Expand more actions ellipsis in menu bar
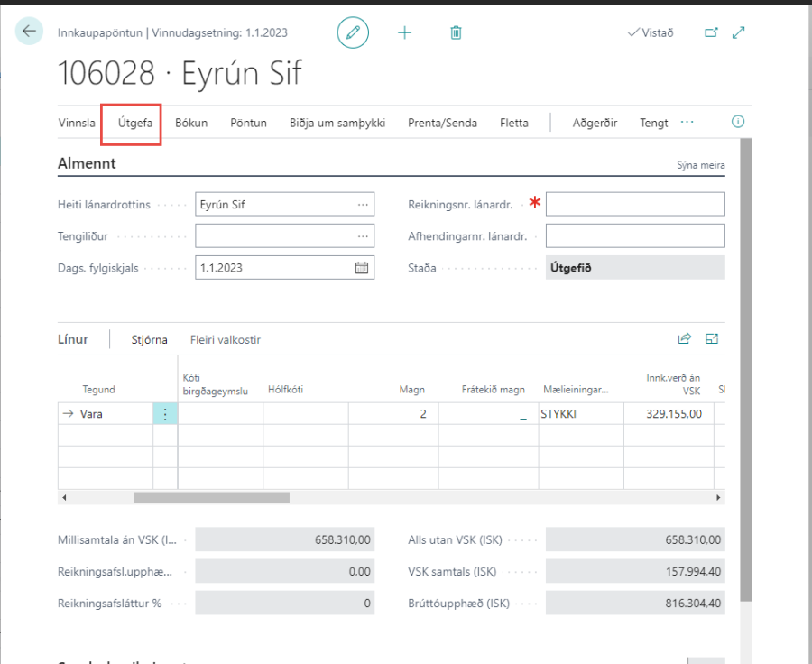This screenshot has height=664, width=812. click(687, 122)
